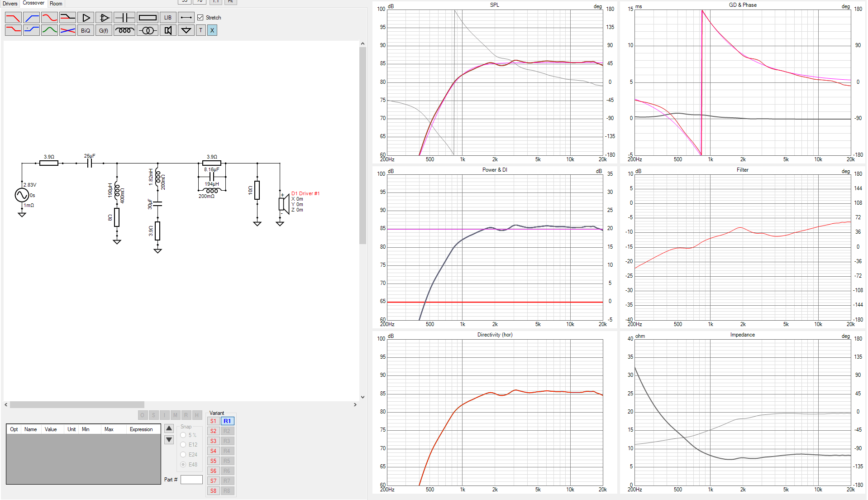Click the Part # input field
The image size is (868, 500).
(x=191, y=480)
